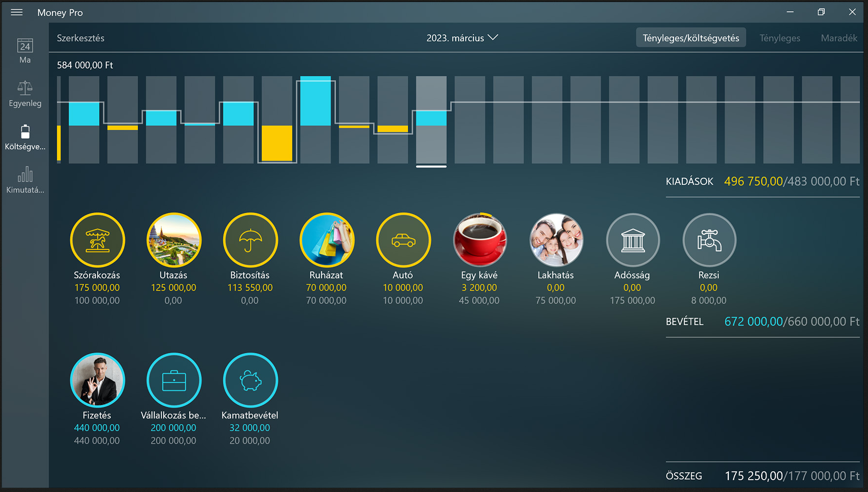The image size is (868, 492).
Task: Switch to the Maradék view tab
Action: click(839, 38)
